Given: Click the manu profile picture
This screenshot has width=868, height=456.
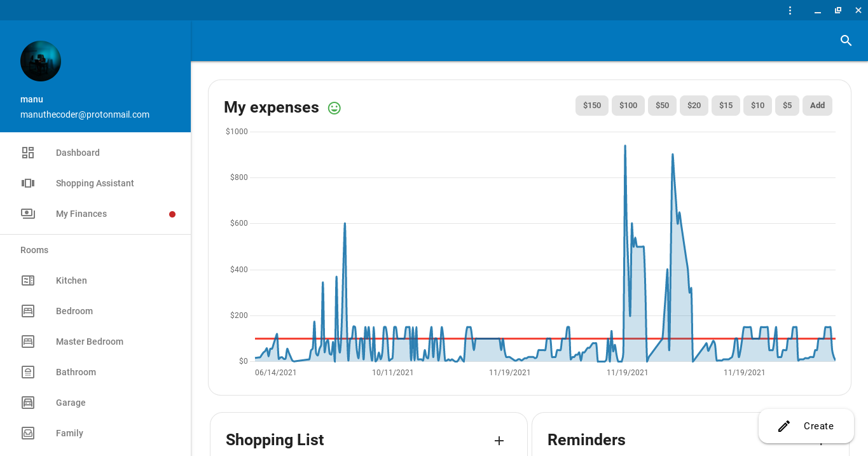Looking at the screenshot, I should [40, 60].
